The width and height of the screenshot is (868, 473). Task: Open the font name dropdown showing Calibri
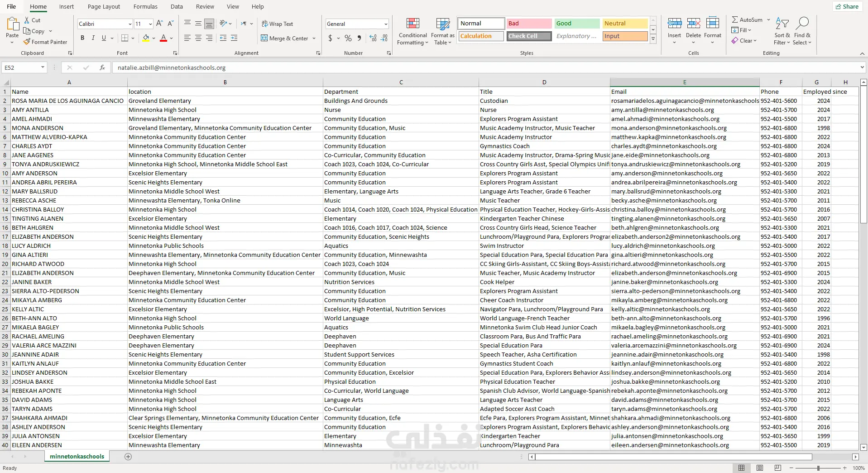130,24
